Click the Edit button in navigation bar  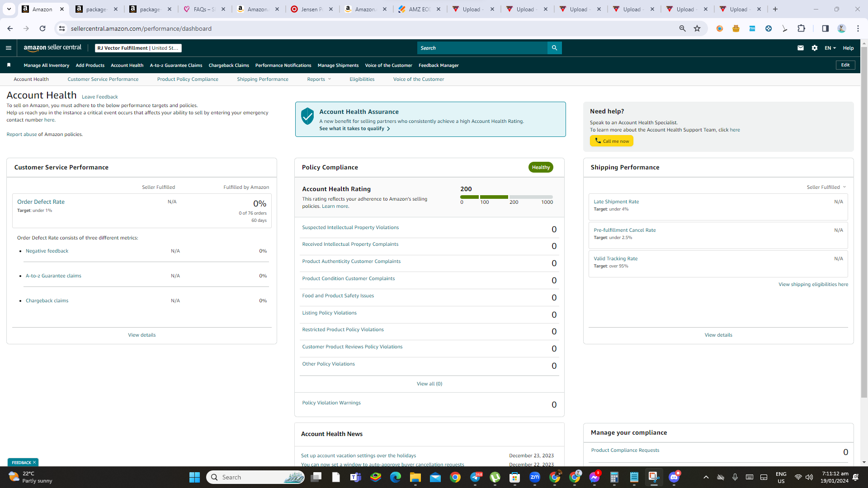(845, 65)
